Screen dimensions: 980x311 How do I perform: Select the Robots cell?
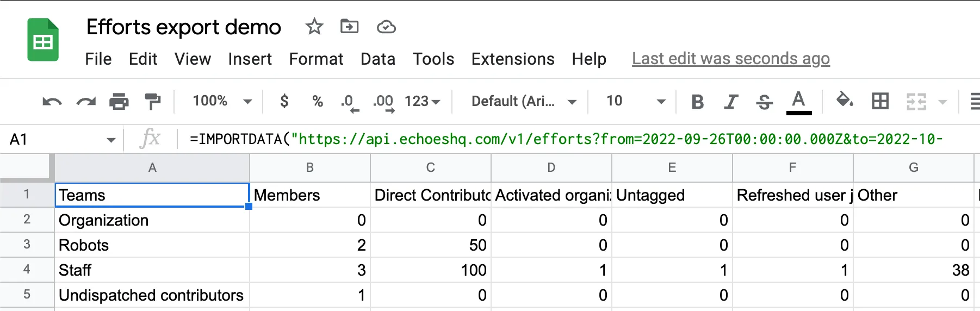[x=152, y=245]
